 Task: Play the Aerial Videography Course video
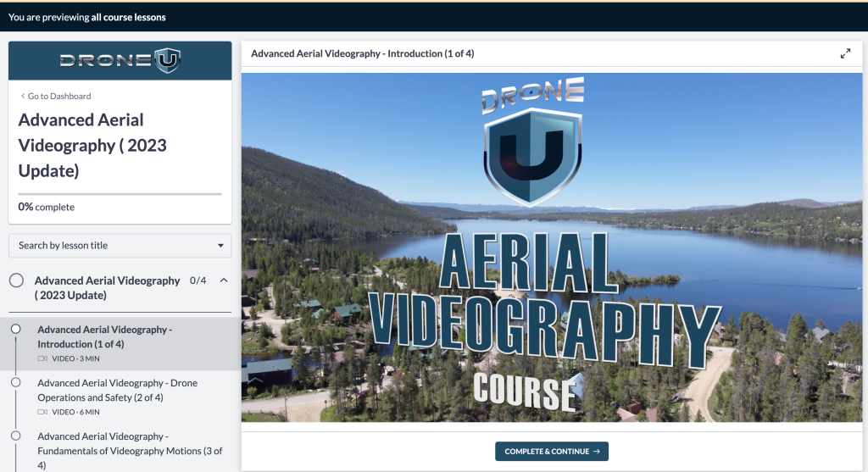click(551, 247)
